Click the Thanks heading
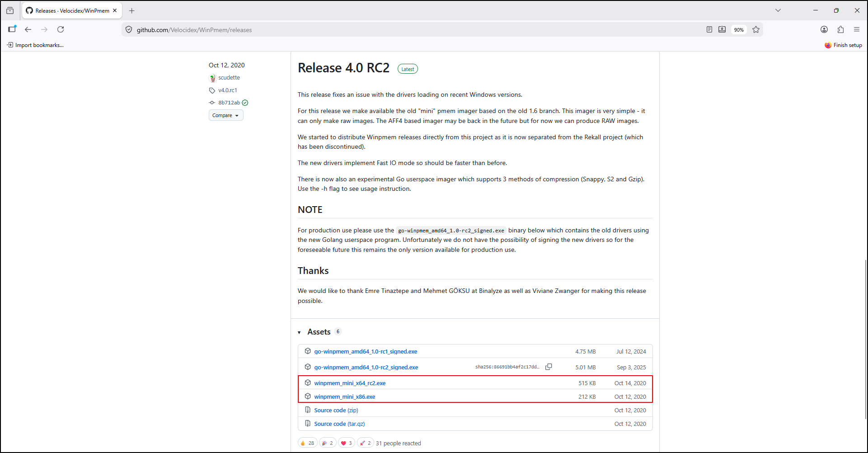Viewport: 868px width, 453px height. [313, 271]
